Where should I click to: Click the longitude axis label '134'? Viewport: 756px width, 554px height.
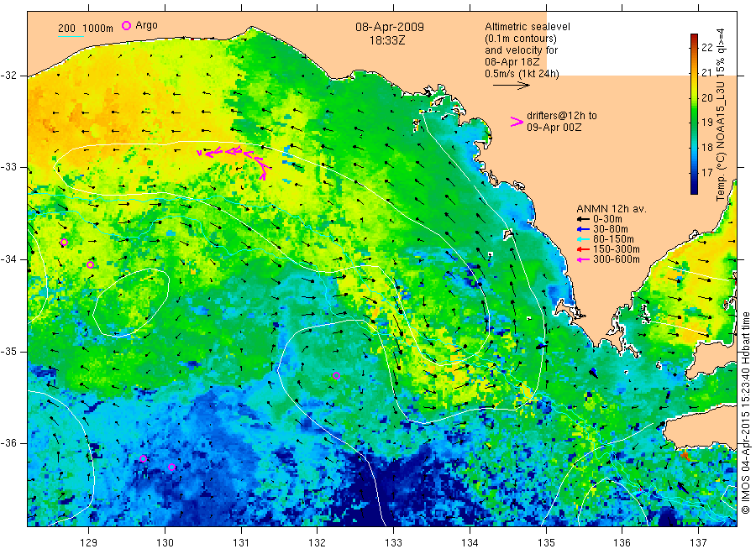click(470, 543)
